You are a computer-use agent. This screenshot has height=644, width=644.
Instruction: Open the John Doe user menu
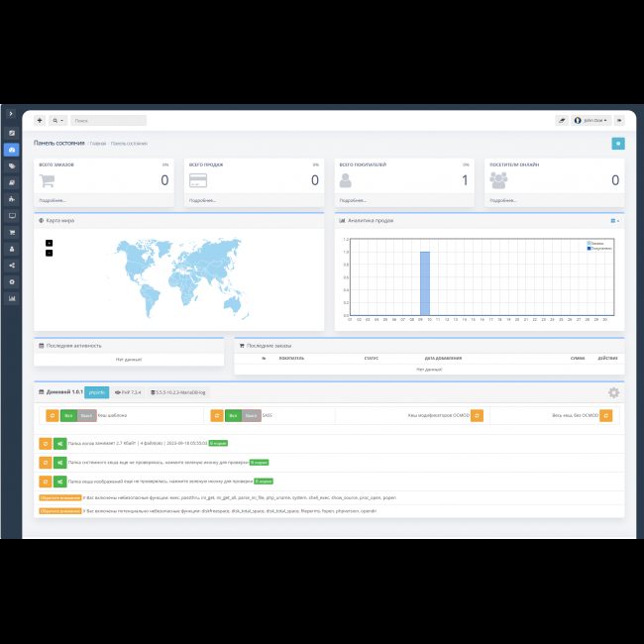click(590, 120)
